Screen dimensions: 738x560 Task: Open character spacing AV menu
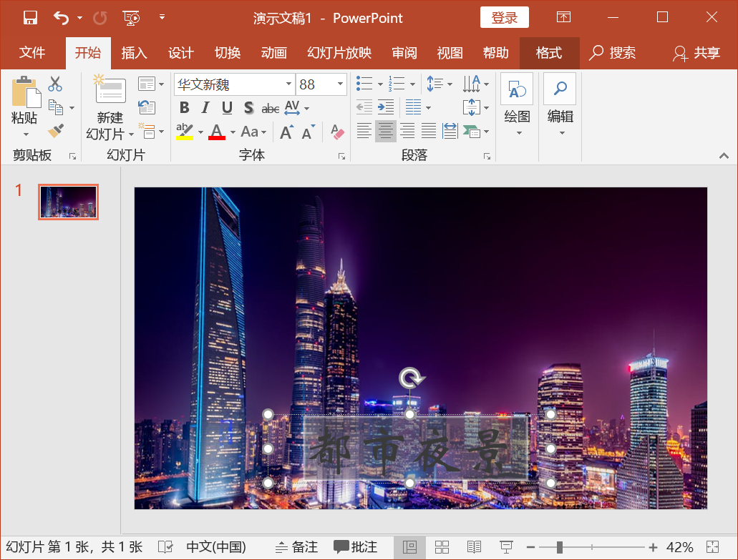(297, 108)
